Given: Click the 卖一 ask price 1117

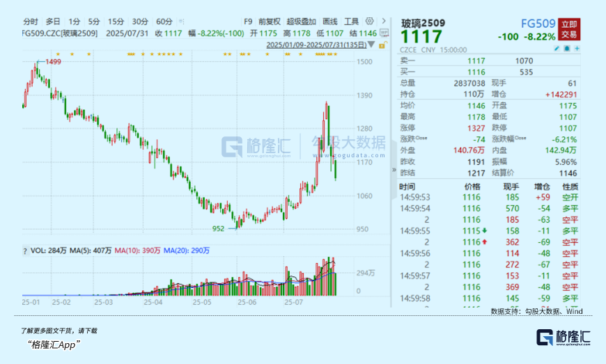Looking at the screenshot, I should 476,61.
